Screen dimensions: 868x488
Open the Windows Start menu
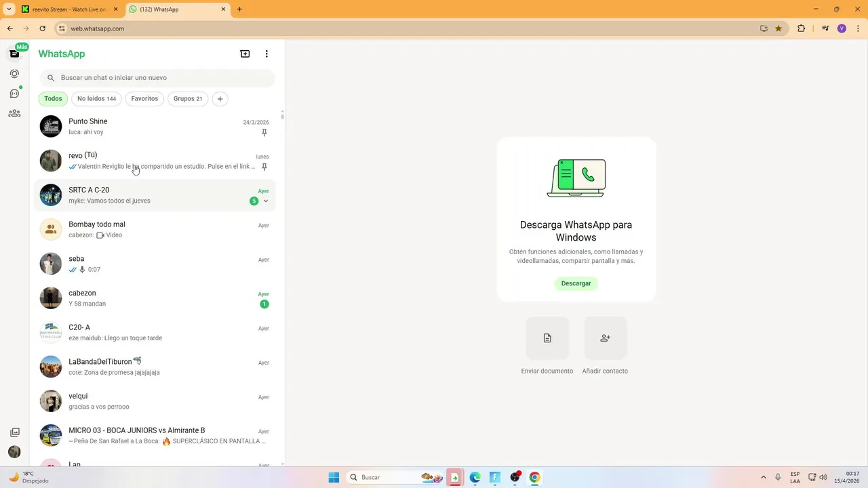pyautogui.click(x=334, y=477)
